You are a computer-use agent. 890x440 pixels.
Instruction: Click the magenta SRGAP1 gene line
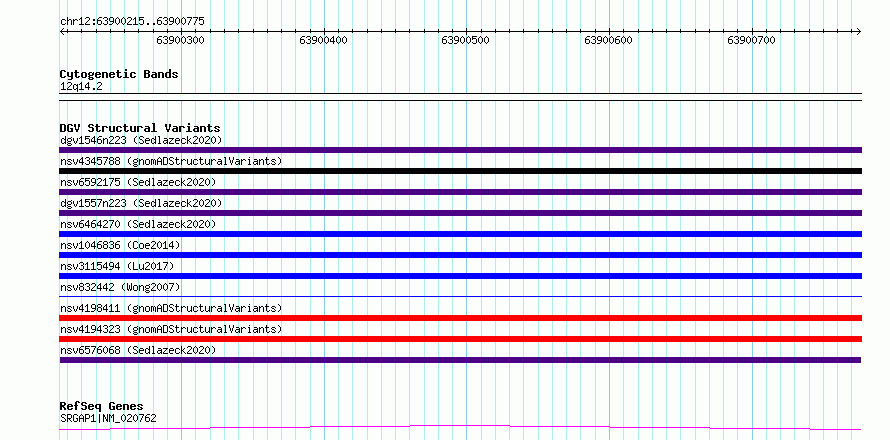(x=460, y=428)
